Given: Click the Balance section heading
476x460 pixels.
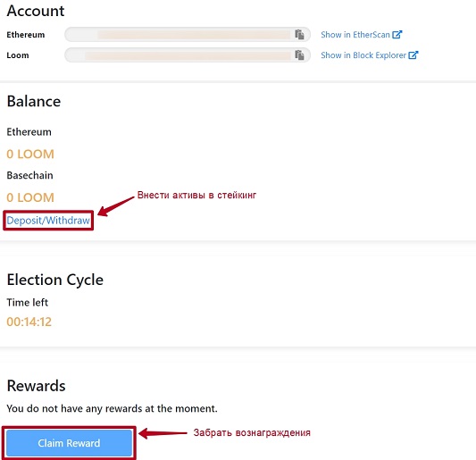Looking at the screenshot, I should pyautogui.click(x=34, y=101).
